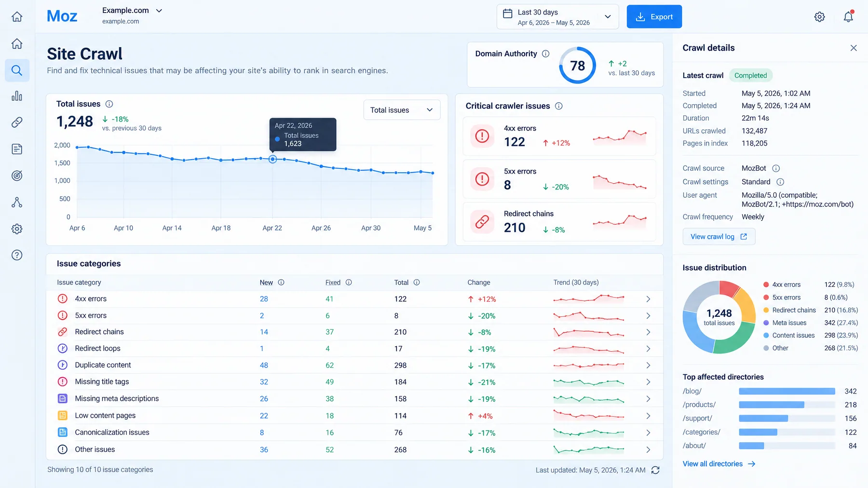Viewport: 868px width, 488px height.
Task: Click the Content issues legend swatch
Action: [766, 336]
